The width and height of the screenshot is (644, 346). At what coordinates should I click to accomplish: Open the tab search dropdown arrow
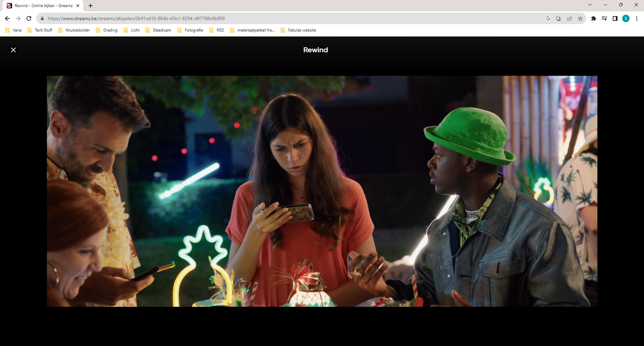pos(590,5)
